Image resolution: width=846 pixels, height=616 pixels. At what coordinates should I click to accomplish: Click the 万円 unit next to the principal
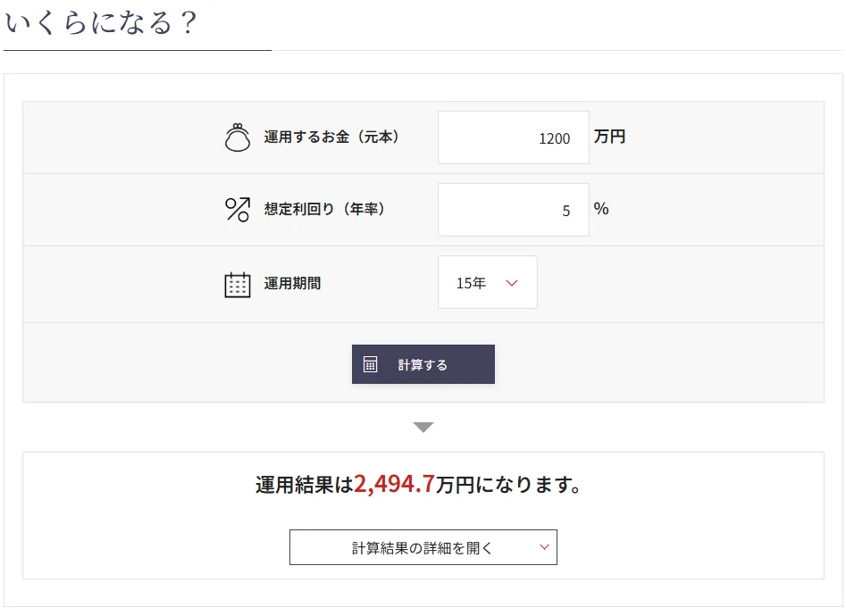pos(609,137)
